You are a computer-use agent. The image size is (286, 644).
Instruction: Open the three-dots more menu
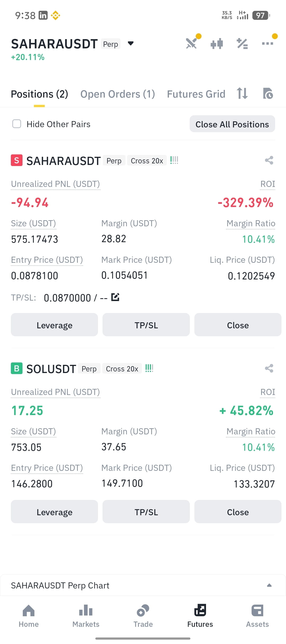(267, 44)
